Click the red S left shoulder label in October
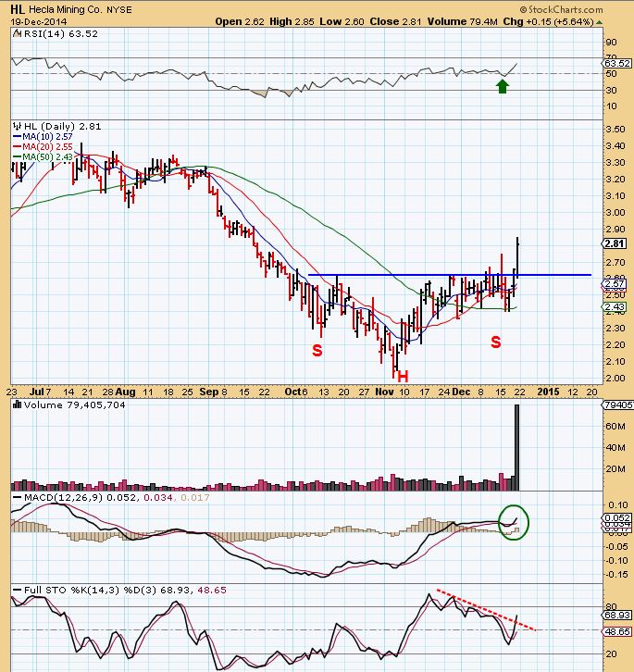This screenshot has height=672, width=634. 317,350
